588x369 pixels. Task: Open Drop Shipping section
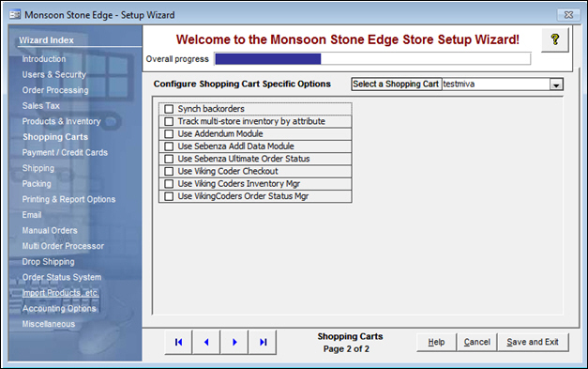coord(48,262)
